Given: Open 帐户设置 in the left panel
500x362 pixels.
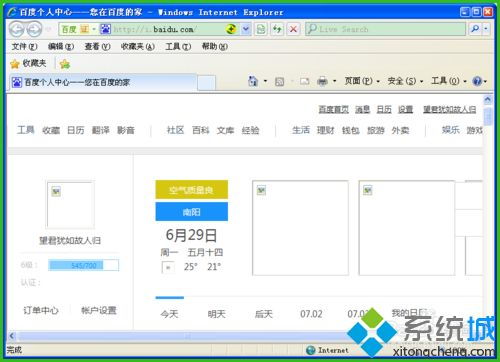Looking at the screenshot, I should pyautogui.click(x=99, y=311).
